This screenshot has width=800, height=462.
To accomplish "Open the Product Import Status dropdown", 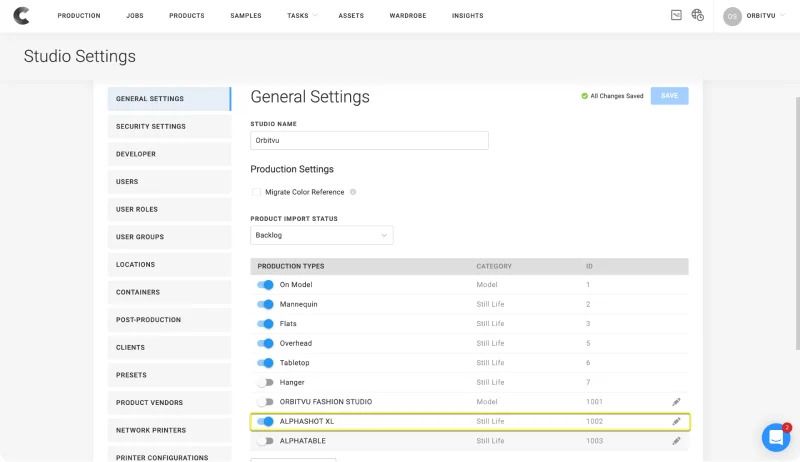I will click(321, 235).
